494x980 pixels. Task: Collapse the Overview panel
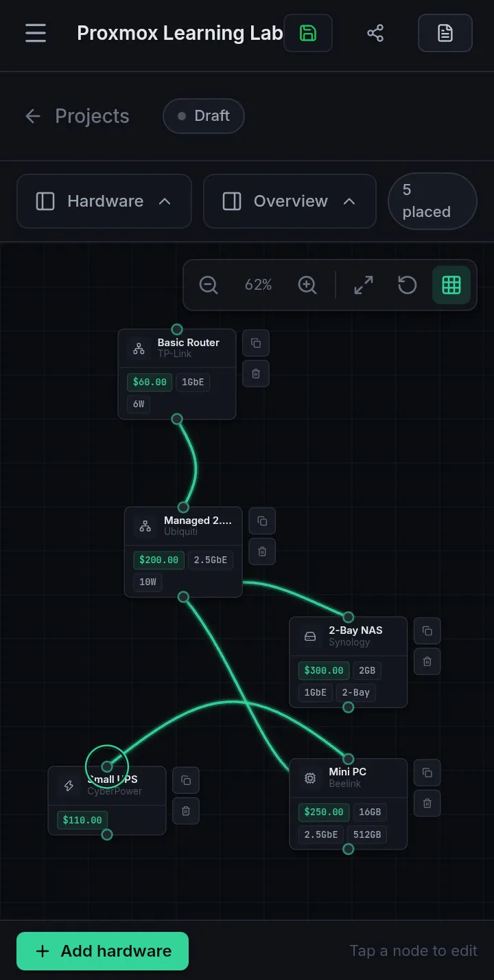click(x=290, y=201)
